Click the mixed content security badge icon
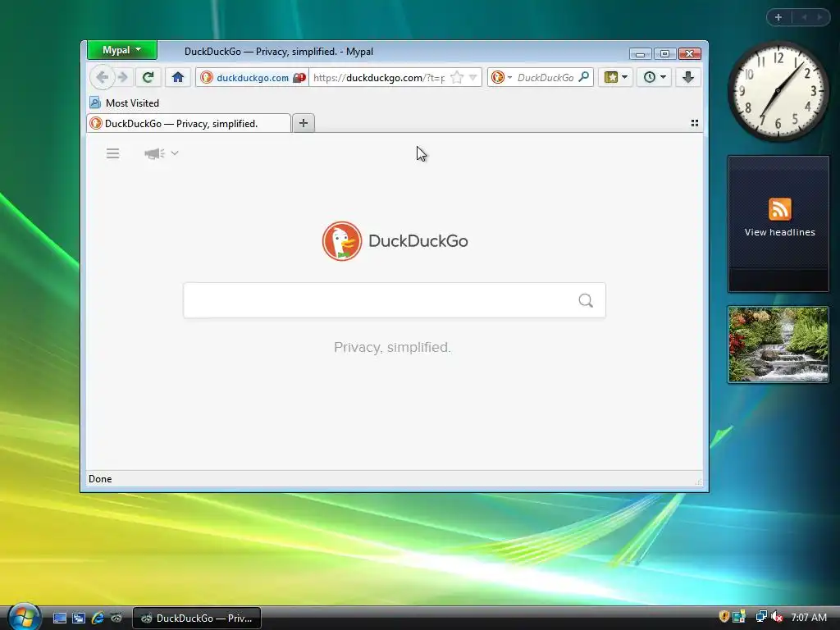This screenshot has width=840, height=630. tap(299, 78)
